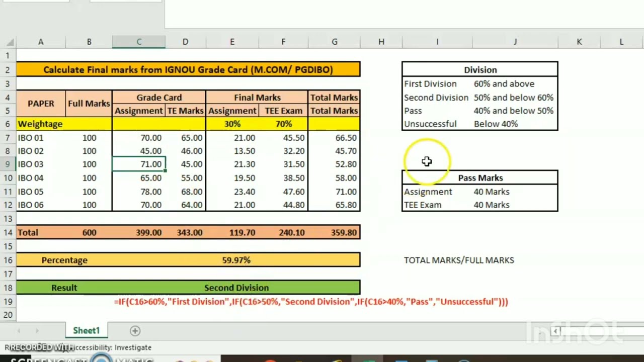Select the 55.00 TE marks cell

click(x=185, y=178)
